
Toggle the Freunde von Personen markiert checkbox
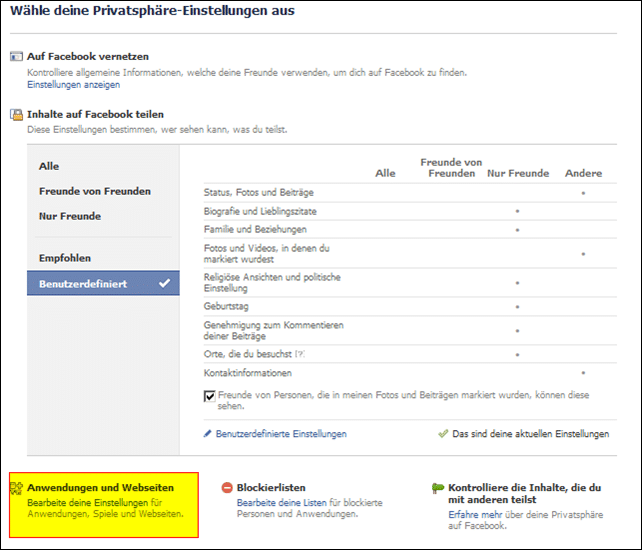point(209,396)
